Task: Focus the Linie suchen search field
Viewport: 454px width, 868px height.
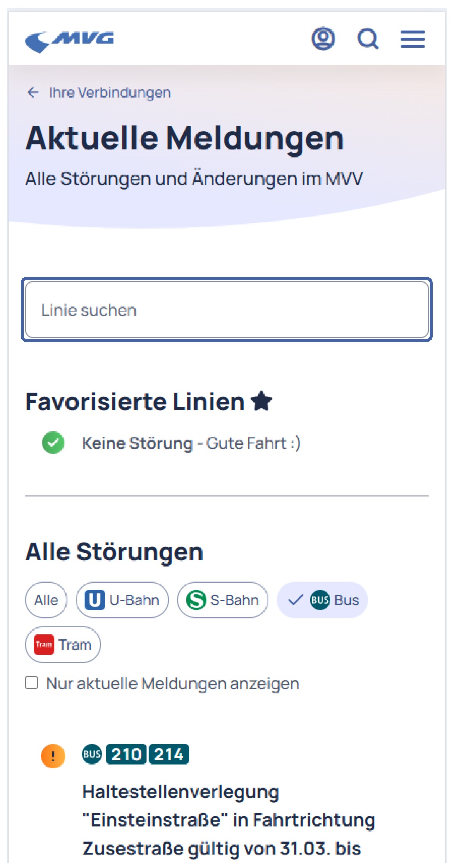Action: pyautogui.click(x=227, y=309)
